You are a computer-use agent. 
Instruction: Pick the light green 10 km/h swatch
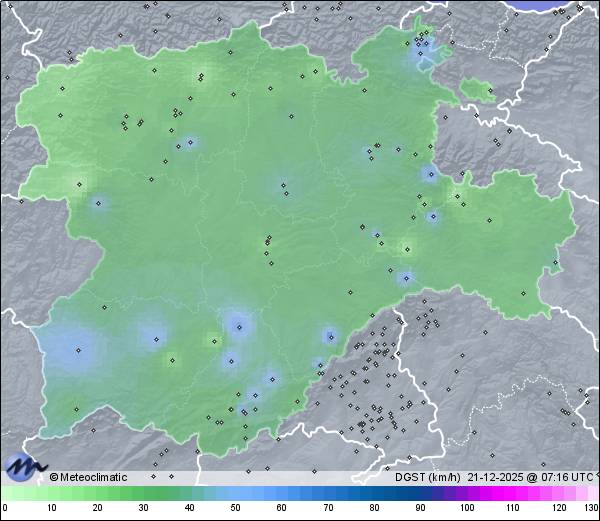pyautogui.click(x=51, y=494)
